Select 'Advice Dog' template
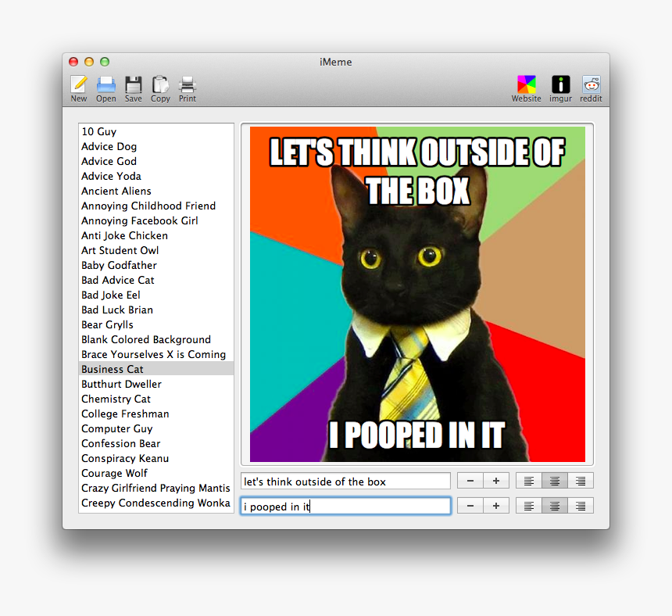672x616 pixels. click(x=156, y=147)
